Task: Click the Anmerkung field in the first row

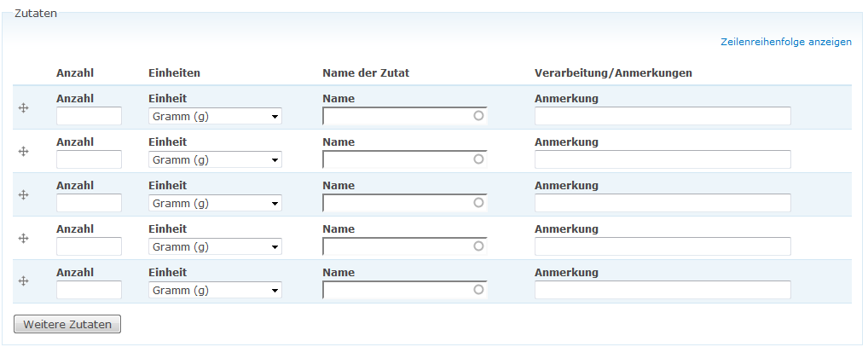Action: pyautogui.click(x=662, y=116)
